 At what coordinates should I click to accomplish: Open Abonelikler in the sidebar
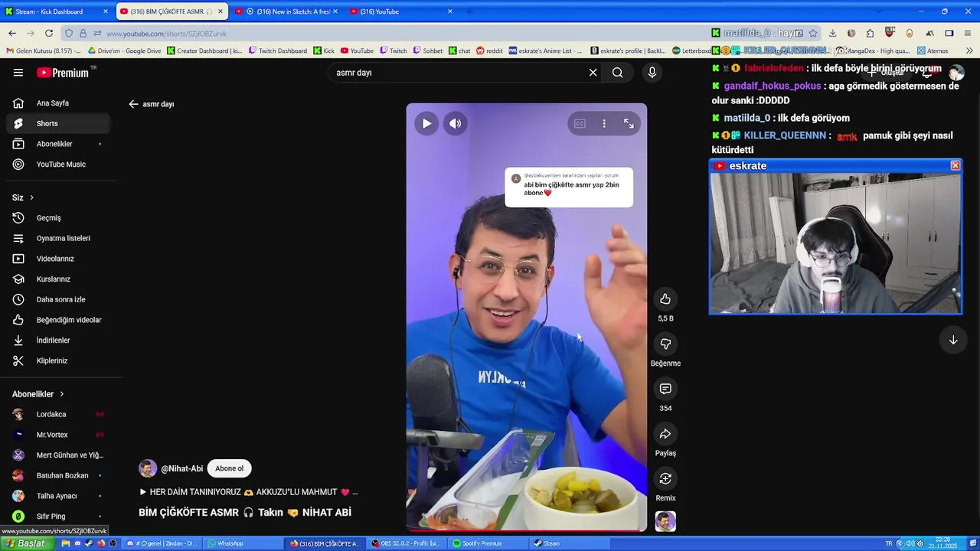(x=57, y=144)
